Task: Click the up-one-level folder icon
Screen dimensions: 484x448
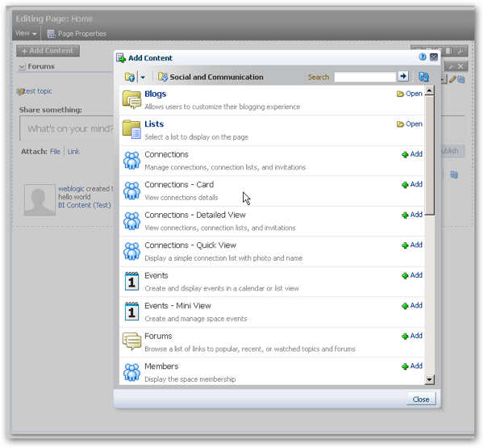Action: click(x=130, y=77)
